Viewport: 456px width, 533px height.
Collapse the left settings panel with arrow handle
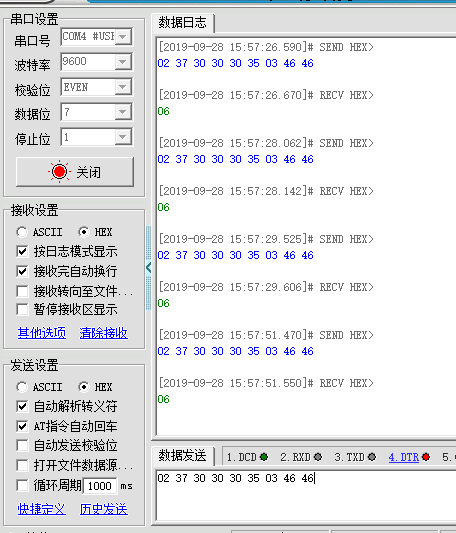point(148,268)
